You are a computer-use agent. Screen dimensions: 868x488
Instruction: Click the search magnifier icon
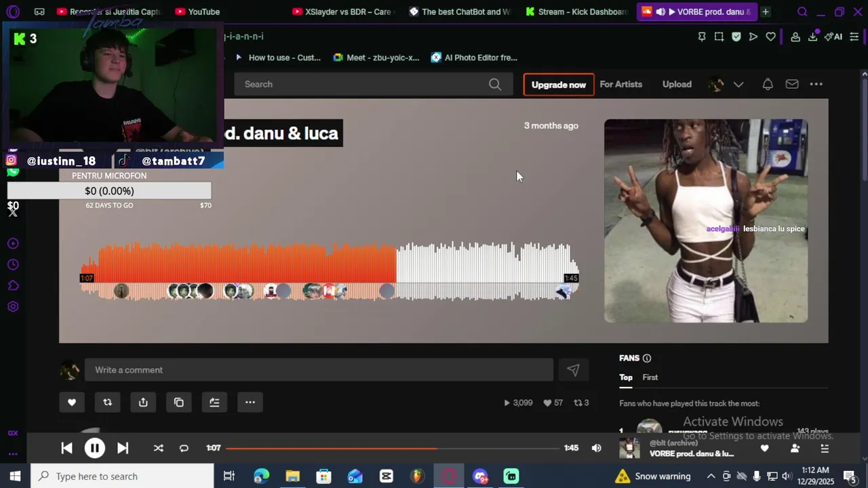[x=495, y=84]
